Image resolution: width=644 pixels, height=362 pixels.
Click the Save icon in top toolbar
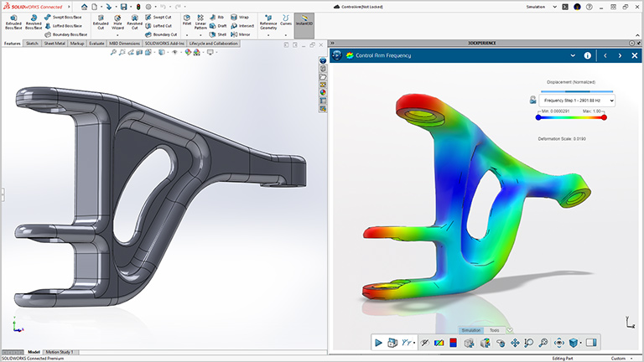(122, 7)
